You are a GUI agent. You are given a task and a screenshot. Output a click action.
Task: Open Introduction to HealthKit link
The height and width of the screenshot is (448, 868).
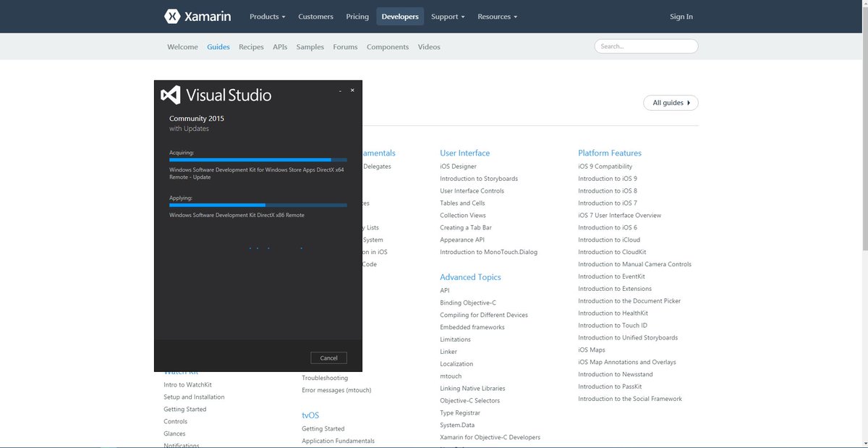point(613,313)
